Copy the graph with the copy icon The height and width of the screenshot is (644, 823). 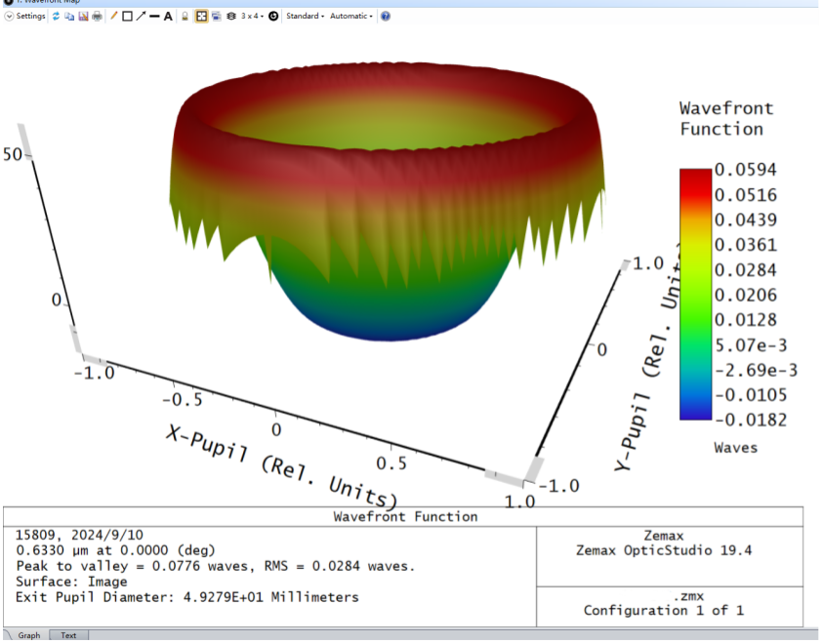69,17
